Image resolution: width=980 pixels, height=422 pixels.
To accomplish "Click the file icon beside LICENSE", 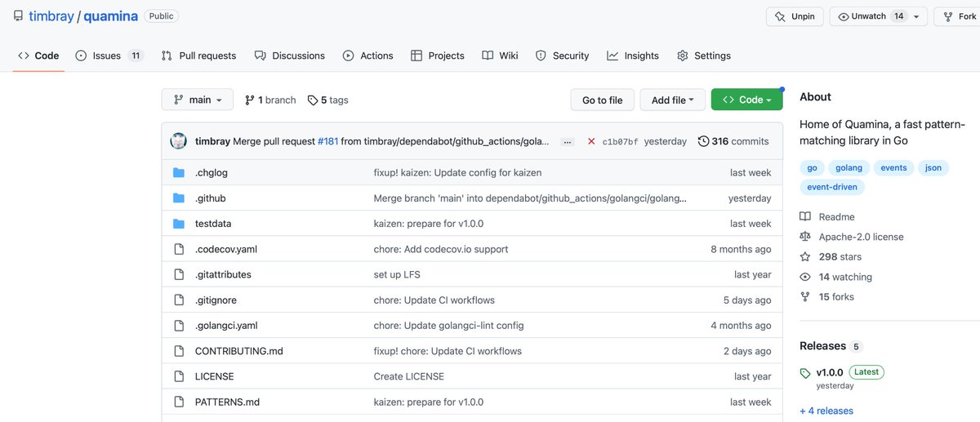I will pyautogui.click(x=179, y=376).
